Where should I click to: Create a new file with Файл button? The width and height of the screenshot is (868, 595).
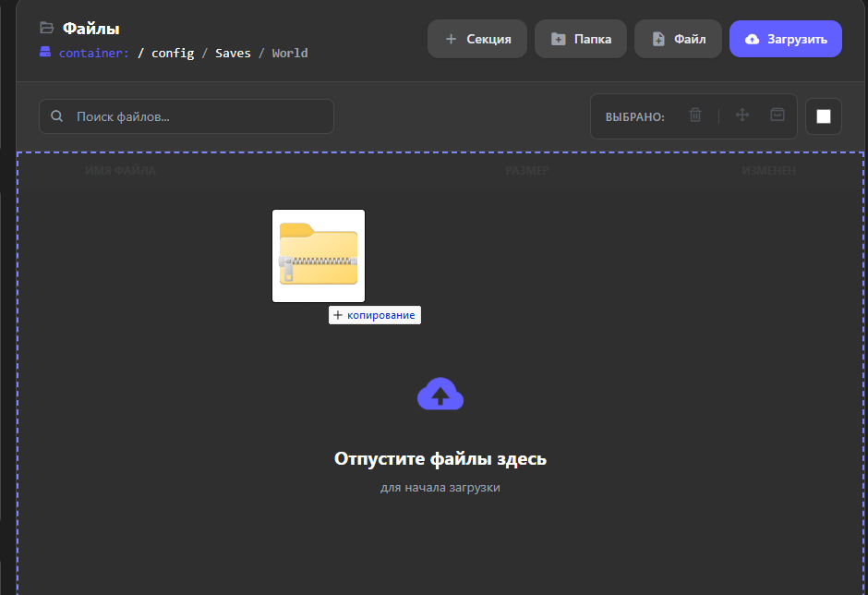[678, 39]
